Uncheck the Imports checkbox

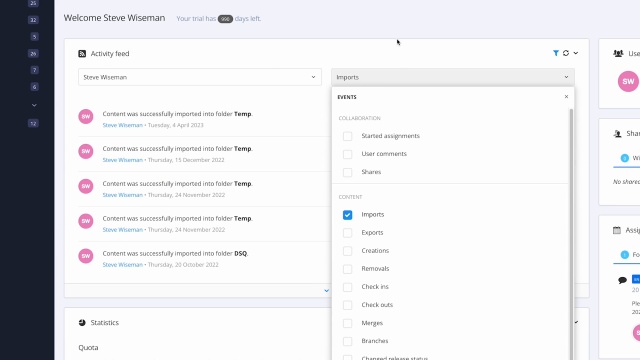(x=347, y=215)
